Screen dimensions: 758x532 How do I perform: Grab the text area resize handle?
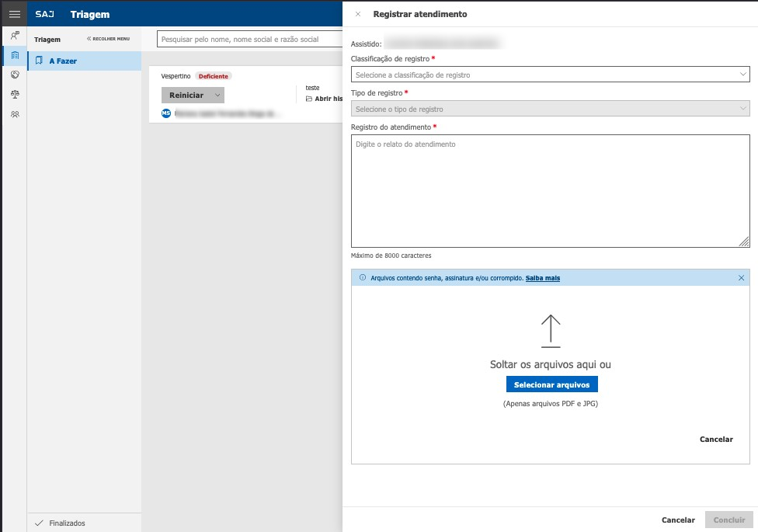(x=745, y=242)
